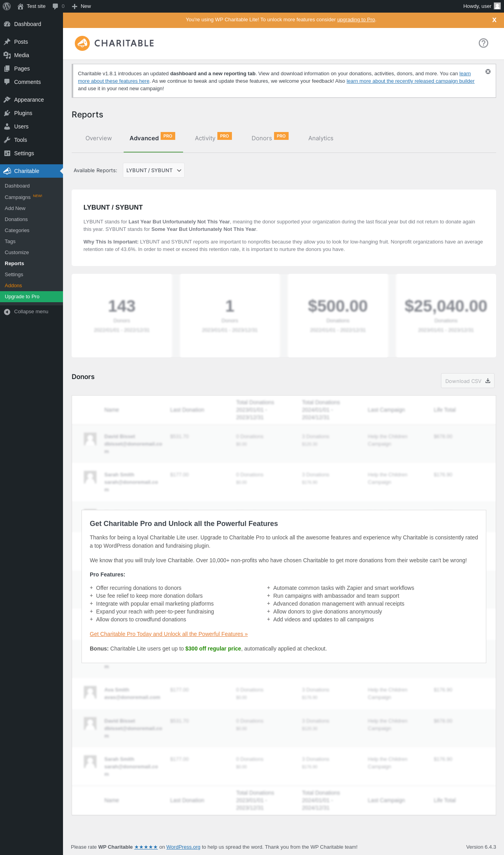Click the download icon in Download CSV

[x=488, y=381]
